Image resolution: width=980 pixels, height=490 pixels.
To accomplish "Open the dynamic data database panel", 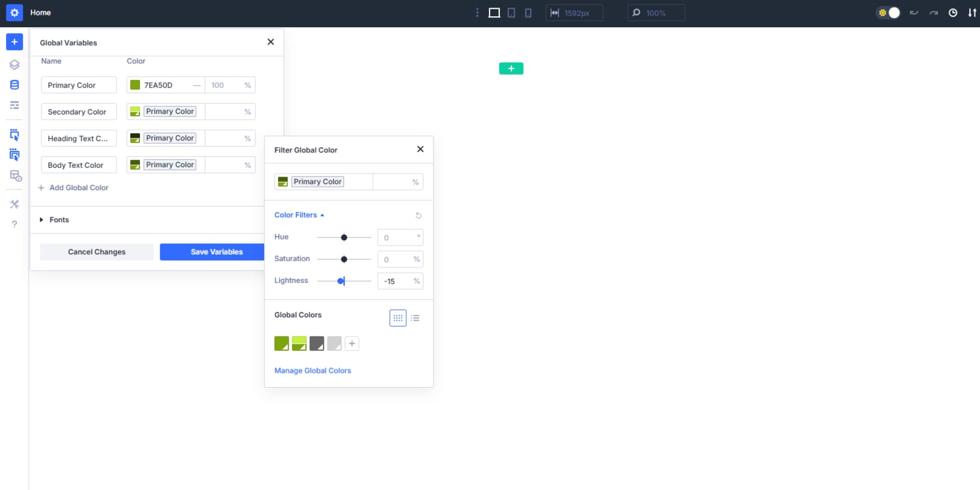I will click(14, 84).
